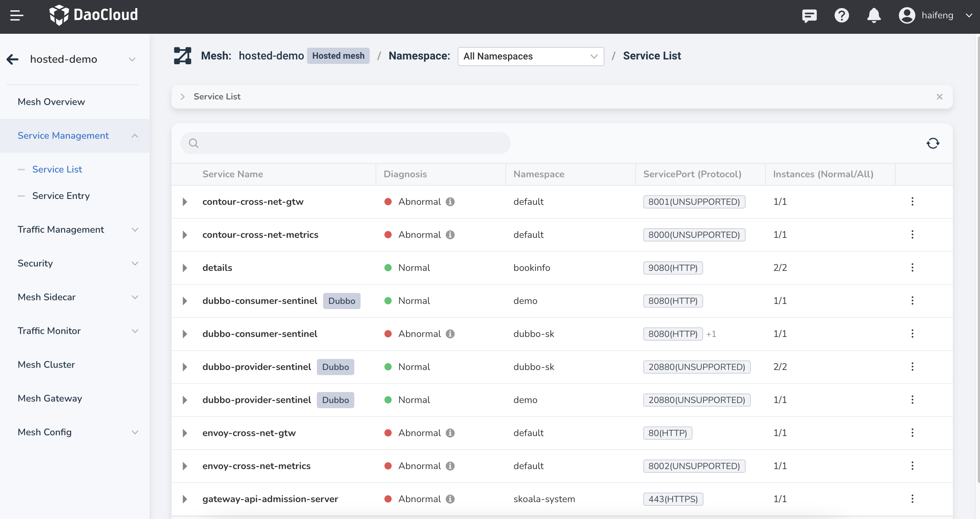Expand the gateway-api-admission-server row
980x519 pixels.
click(185, 499)
